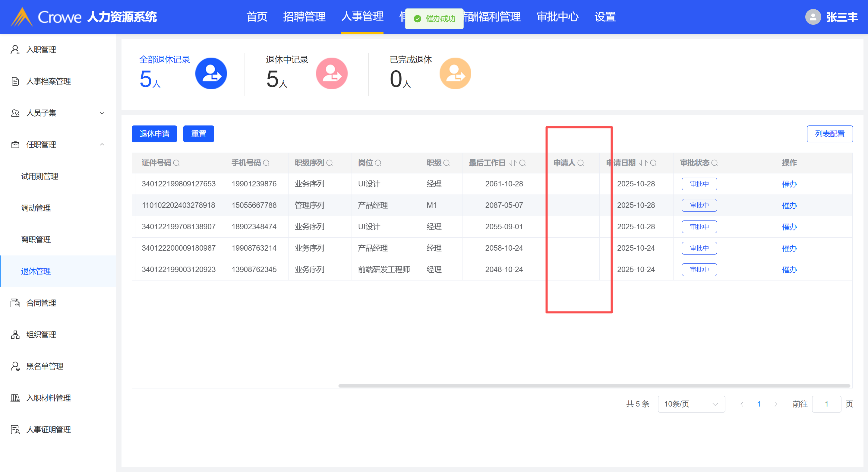Click the blue 全部退休记录 circular icon

click(211, 74)
